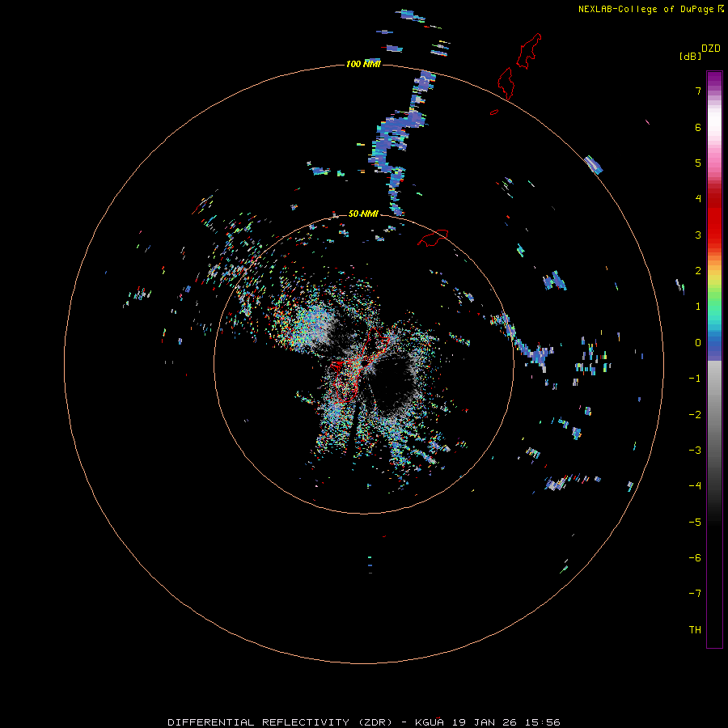The image size is (728, 728).
Task: Click the ZDR color scale bar
Action: [714, 359]
